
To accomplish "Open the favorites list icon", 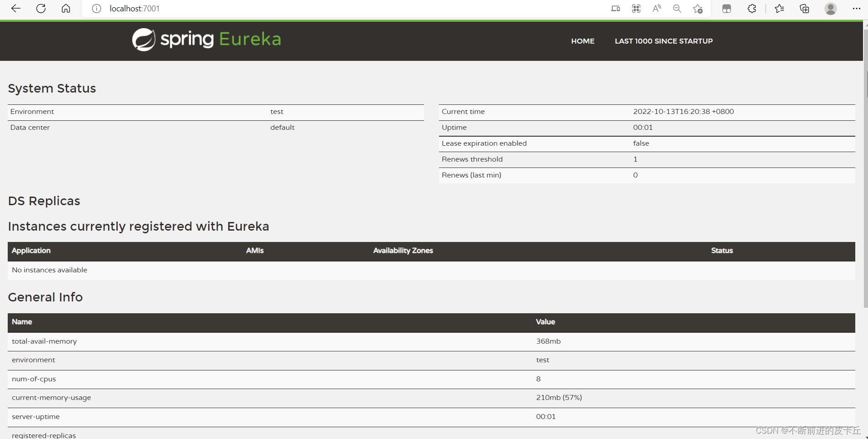I will pyautogui.click(x=779, y=9).
